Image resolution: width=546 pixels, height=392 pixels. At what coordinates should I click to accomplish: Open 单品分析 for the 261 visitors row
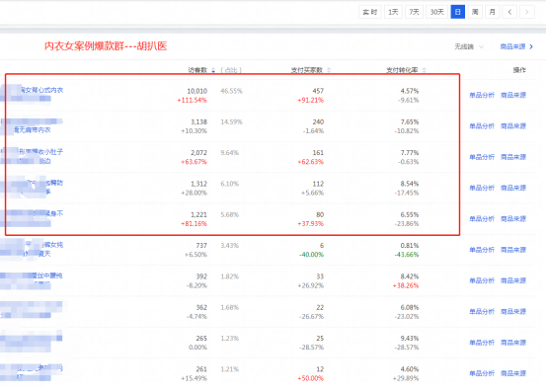(482, 373)
